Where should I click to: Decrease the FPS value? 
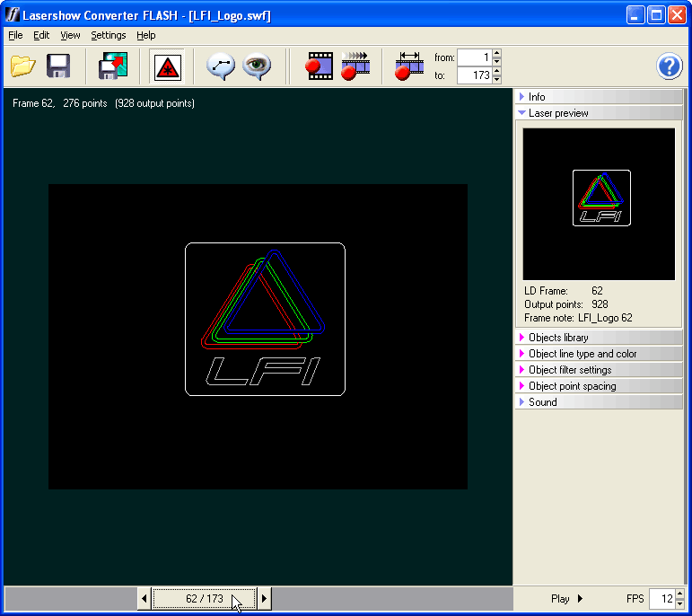(x=679, y=603)
